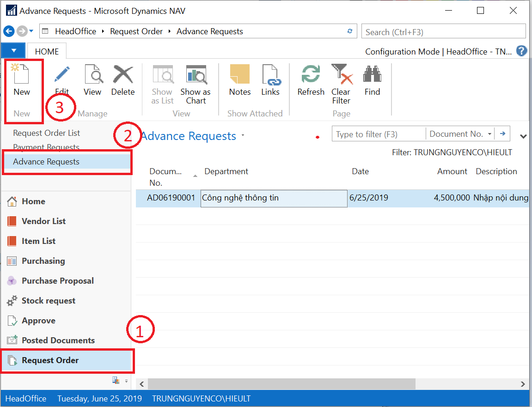Open the Document No. filter field dropdown

pos(489,134)
